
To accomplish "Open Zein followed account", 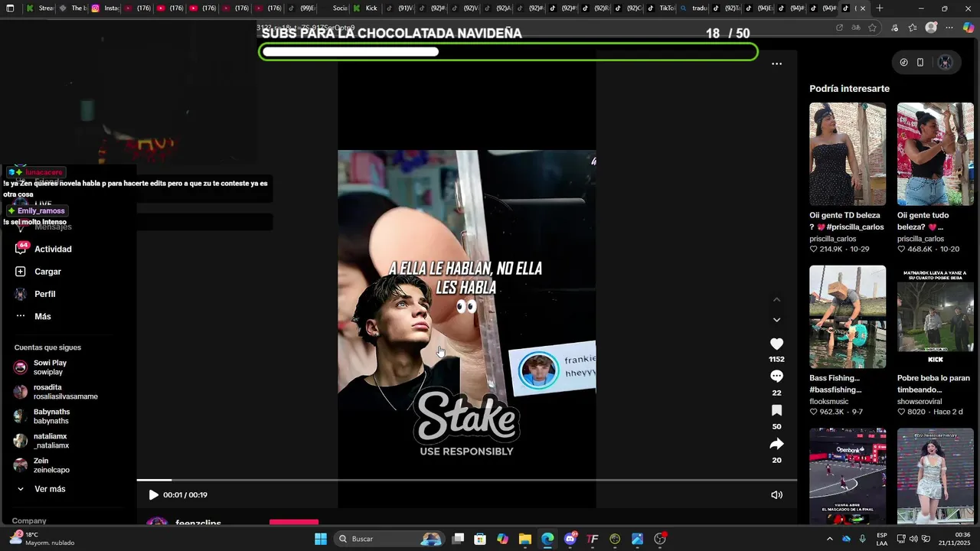I will pos(51,465).
